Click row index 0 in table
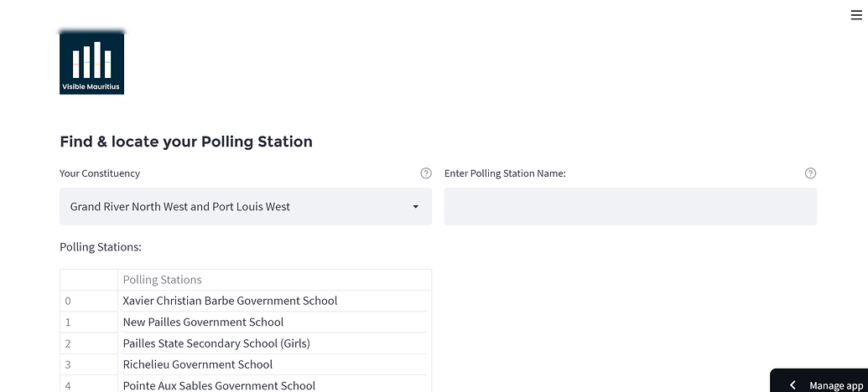The image size is (868, 392). (x=69, y=301)
